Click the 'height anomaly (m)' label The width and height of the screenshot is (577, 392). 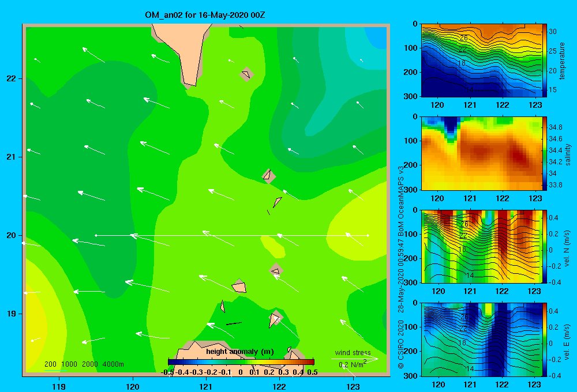point(240,352)
